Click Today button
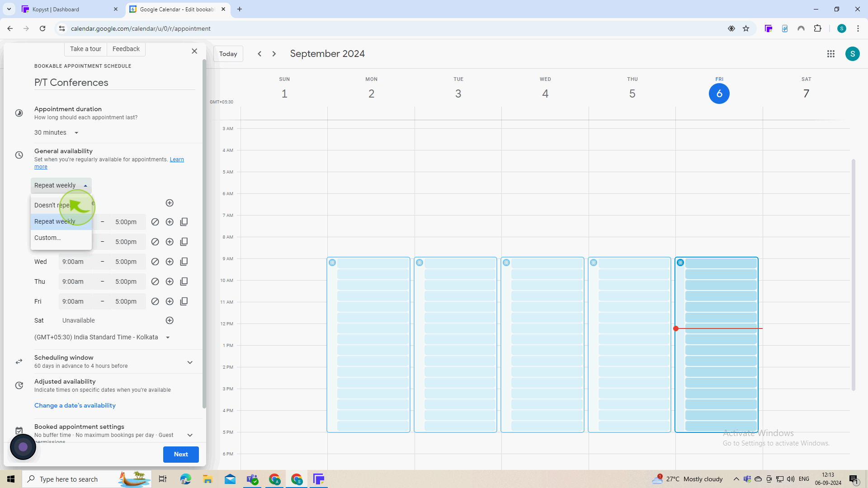868x488 pixels. click(228, 54)
